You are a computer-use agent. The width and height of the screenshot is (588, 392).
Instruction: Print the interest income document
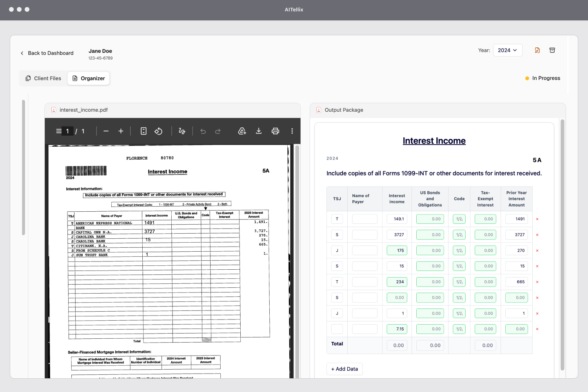(275, 131)
